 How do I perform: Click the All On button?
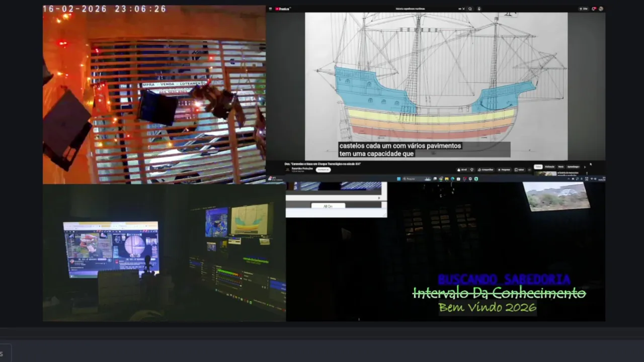pos(328,206)
